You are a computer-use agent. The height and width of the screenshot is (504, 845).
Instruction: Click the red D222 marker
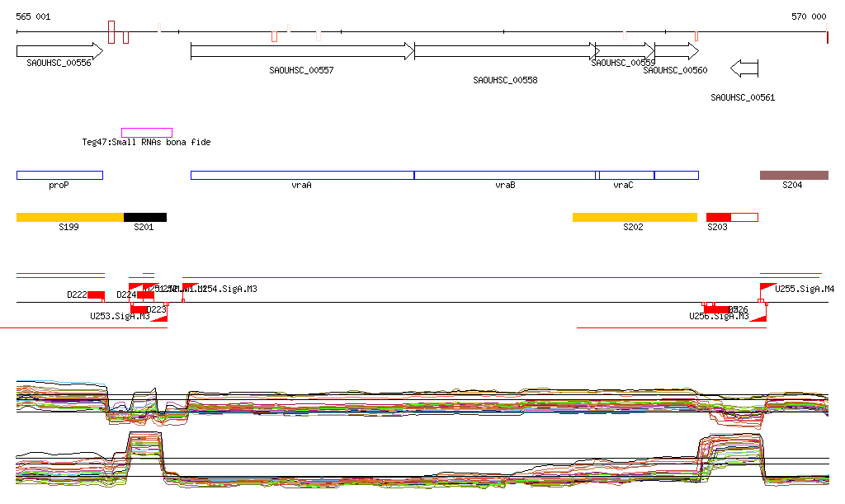point(96,295)
